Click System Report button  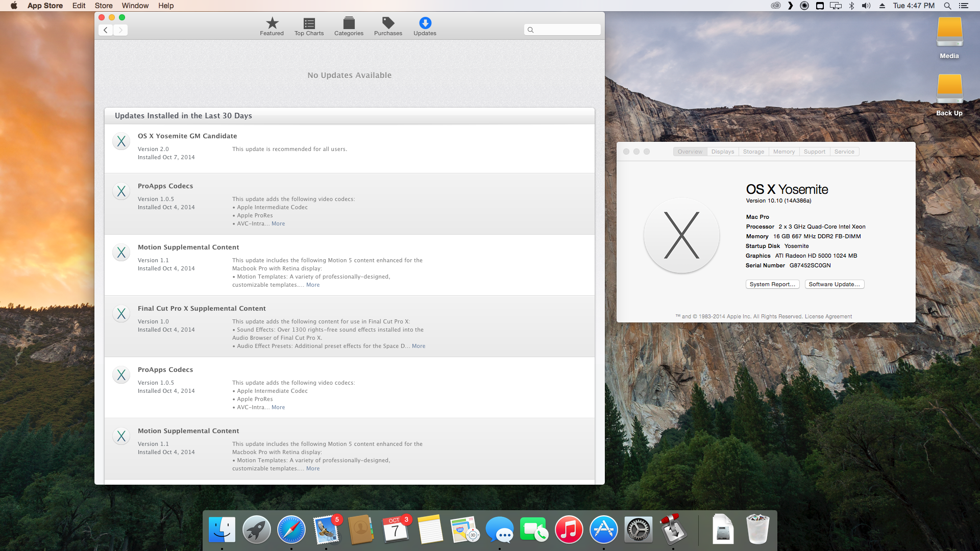pos(772,284)
